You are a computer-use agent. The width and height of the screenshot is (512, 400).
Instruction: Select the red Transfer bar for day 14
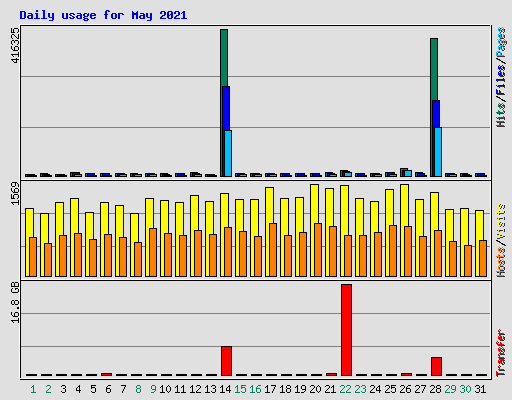(226, 361)
